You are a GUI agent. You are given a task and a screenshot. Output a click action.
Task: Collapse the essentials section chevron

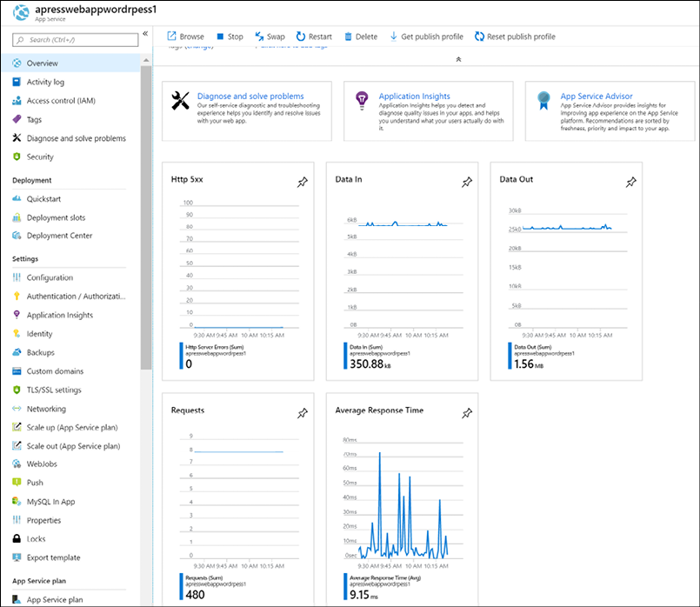(458, 59)
